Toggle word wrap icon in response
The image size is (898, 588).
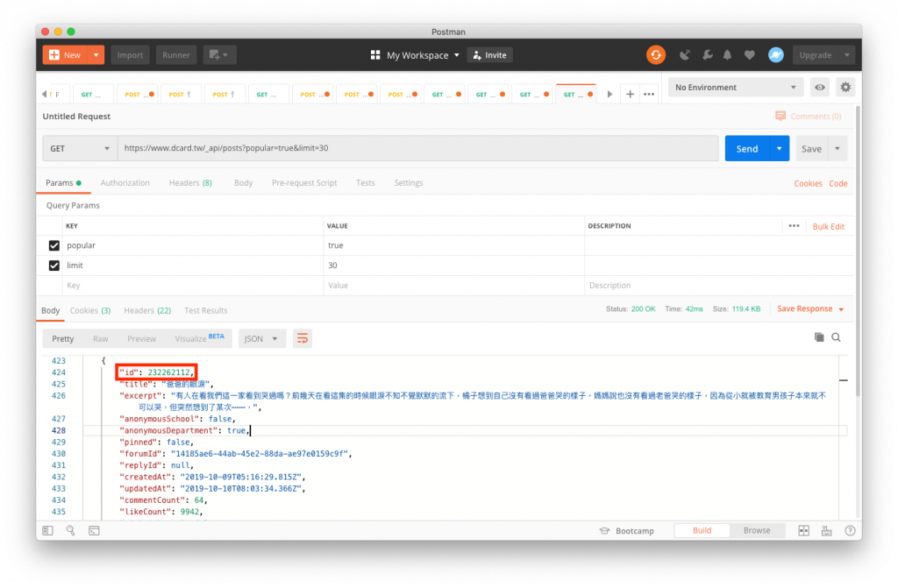click(x=303, y=338)
